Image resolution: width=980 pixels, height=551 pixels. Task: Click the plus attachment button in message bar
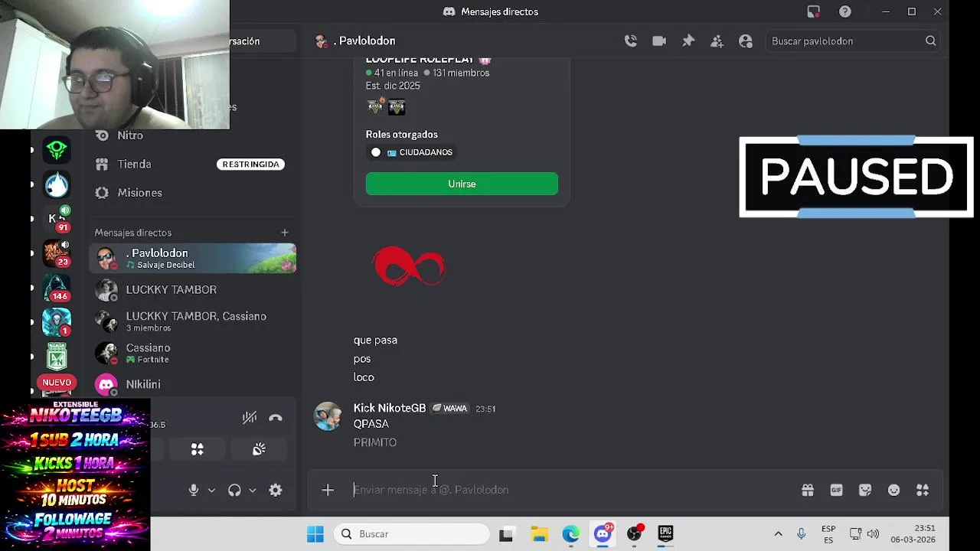(328, 490)
